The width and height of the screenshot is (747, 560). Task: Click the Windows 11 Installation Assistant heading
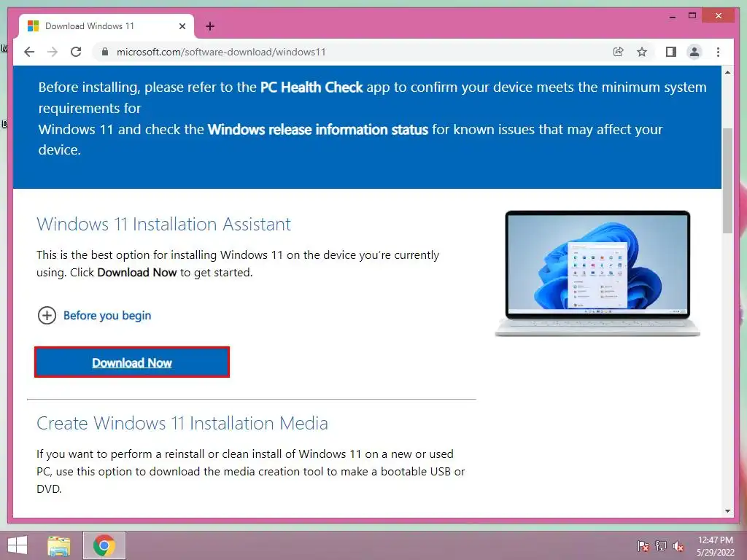point(163,224)
